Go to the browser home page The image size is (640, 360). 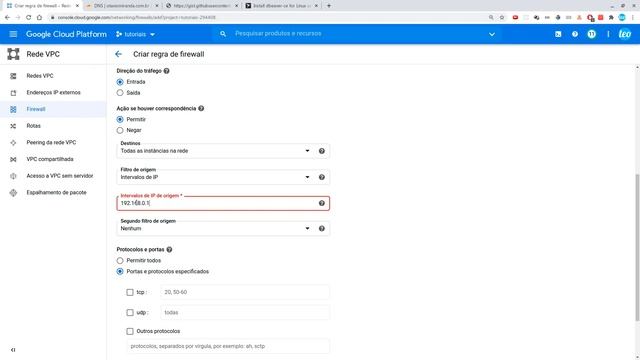click(x=39, y=18)
